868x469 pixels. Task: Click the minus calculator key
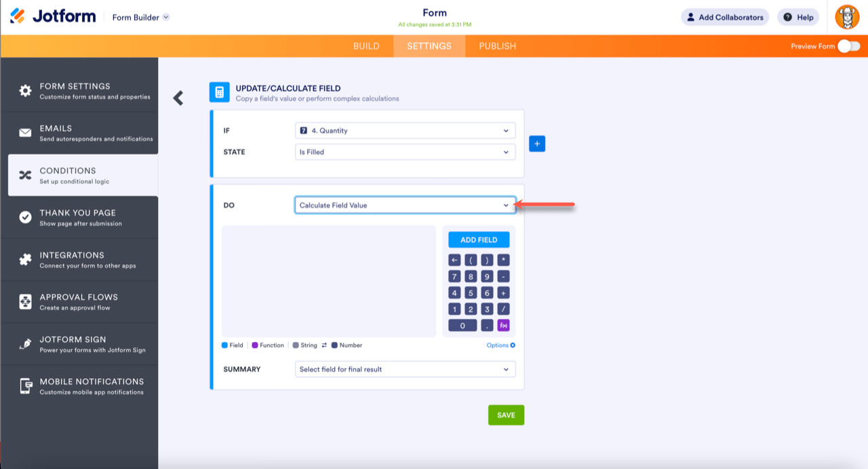(x=503, y=277)
